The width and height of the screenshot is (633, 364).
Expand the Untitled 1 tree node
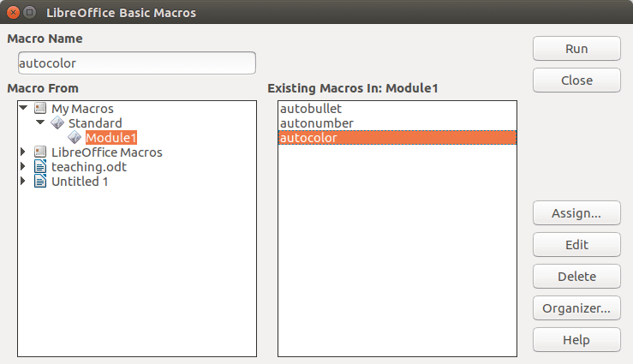(23, 182)
